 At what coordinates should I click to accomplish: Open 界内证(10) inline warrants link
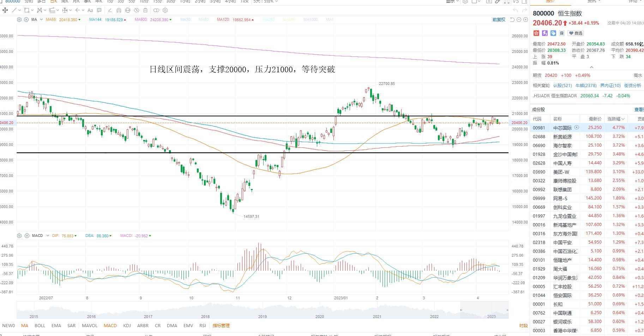coord(610,86)
